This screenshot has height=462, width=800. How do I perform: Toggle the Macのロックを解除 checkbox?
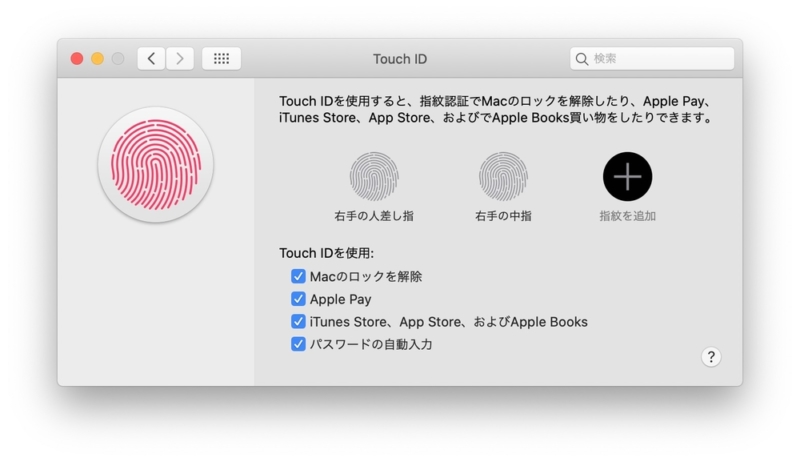coord(298,276)
